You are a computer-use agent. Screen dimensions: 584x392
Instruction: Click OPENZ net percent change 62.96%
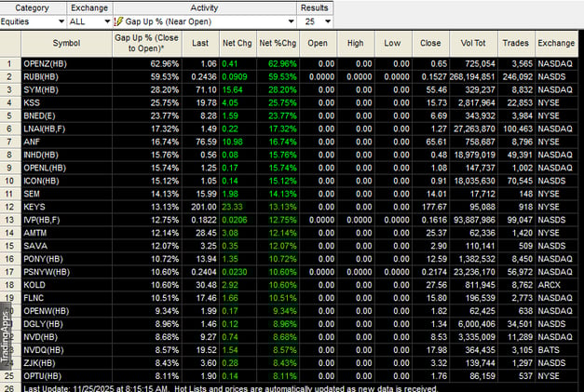click(282, 63)
